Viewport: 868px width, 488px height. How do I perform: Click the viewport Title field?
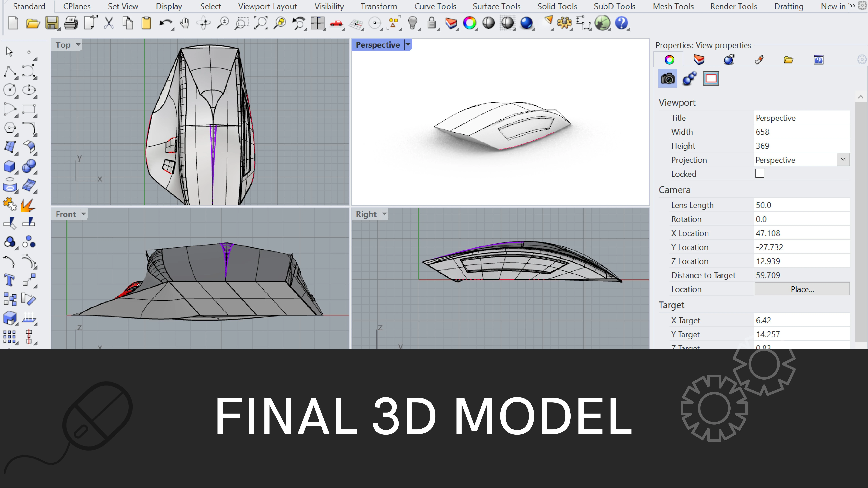(802, 118)
